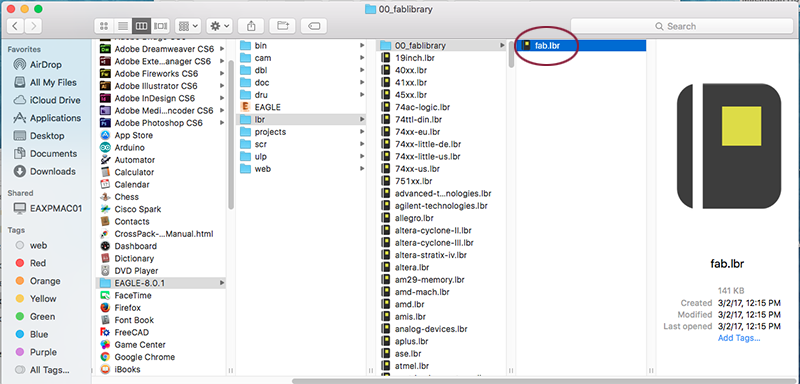Click the Search field
This screenshot has height=384, width=800.
click(x=681, y=26)
